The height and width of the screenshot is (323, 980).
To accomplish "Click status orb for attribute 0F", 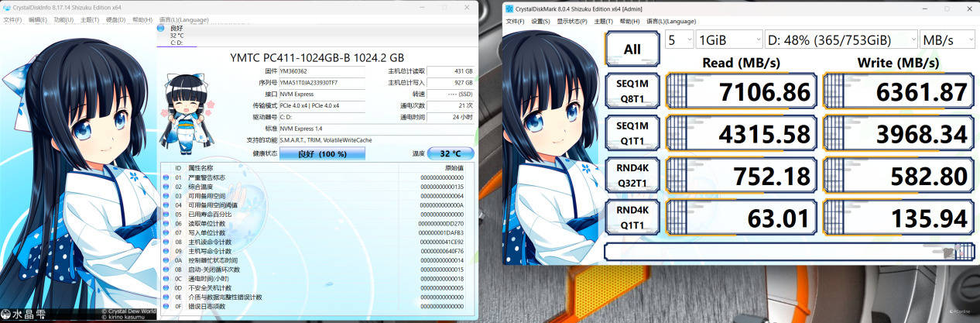I will [x=165, y=307].
